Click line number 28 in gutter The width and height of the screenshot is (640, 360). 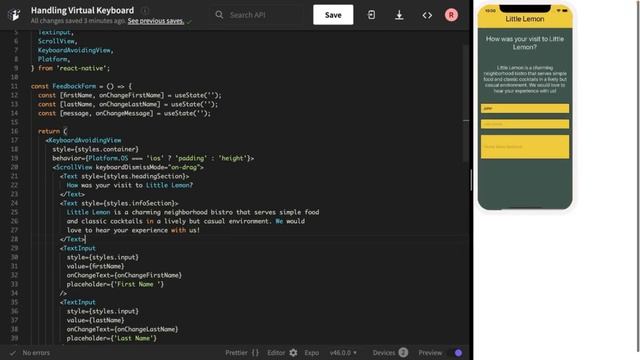click(14, 239)
